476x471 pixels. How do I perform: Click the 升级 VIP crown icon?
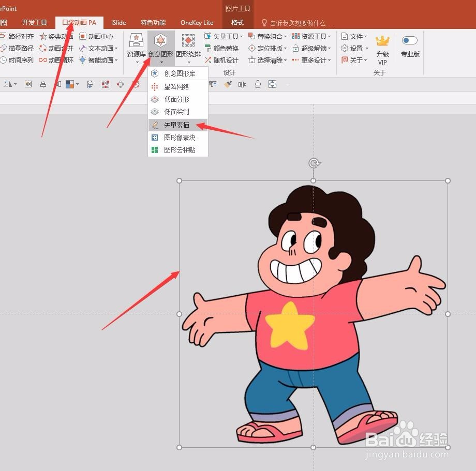pos(382,41)
